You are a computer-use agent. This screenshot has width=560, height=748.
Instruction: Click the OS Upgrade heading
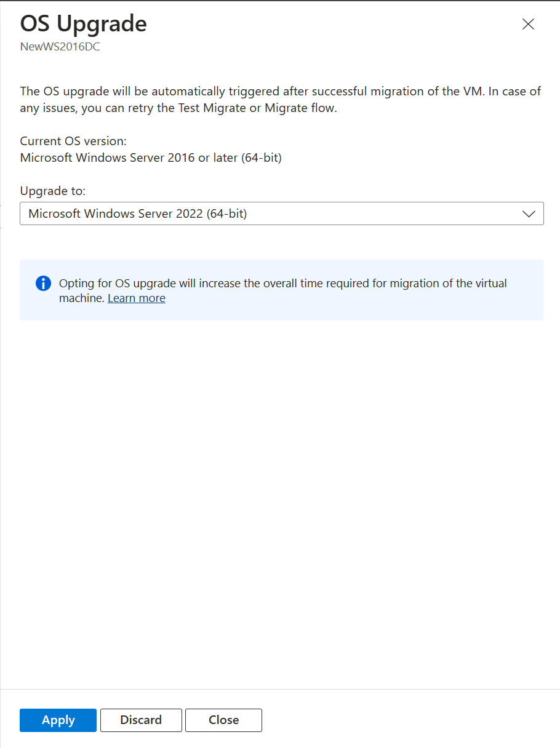(83, 23)
